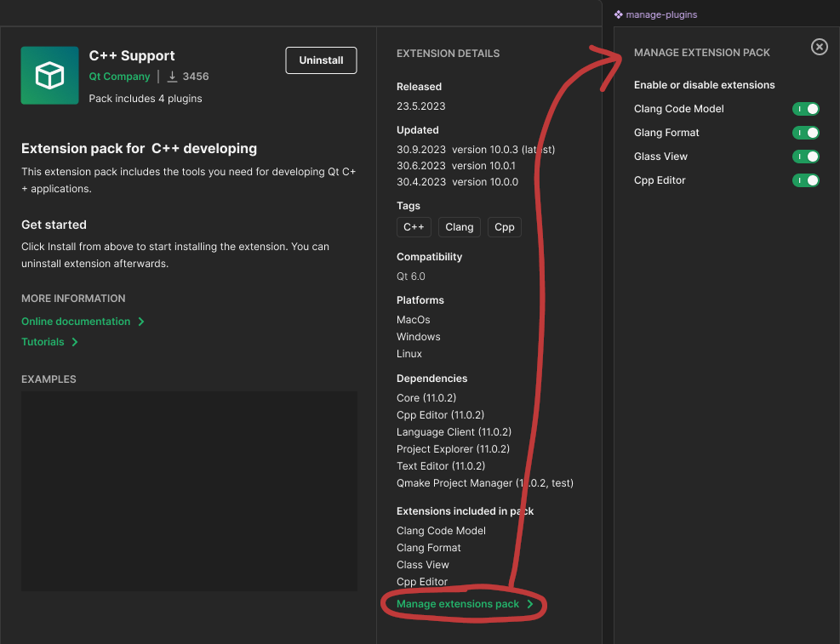Click the Qt 6.0 compatibility value
The image size is (840, 644).
pyautogui.click(x=411, y=276)
